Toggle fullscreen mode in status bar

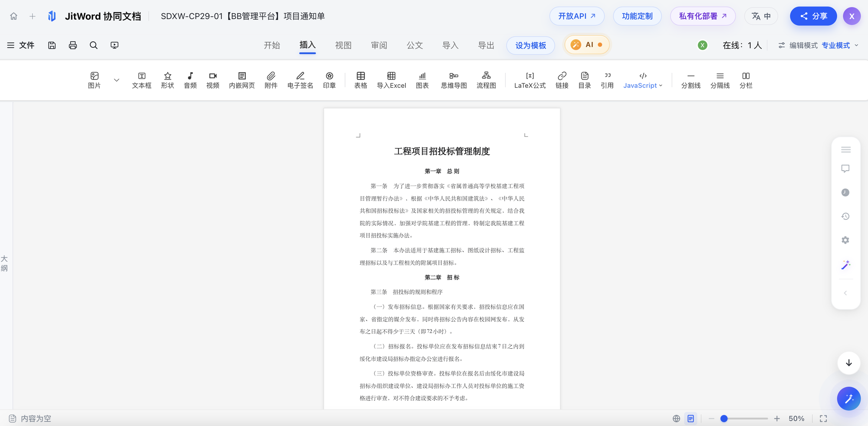click(x=823, y=419)
